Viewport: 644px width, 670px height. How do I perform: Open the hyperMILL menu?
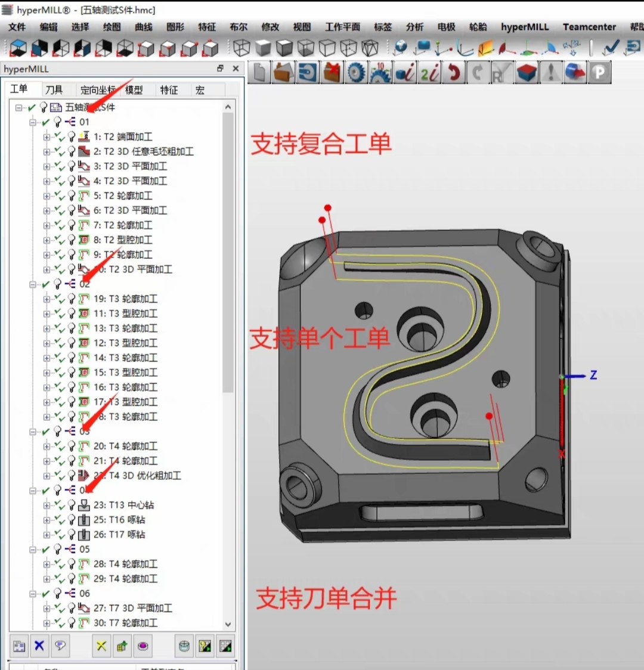[x=525, y=26]
